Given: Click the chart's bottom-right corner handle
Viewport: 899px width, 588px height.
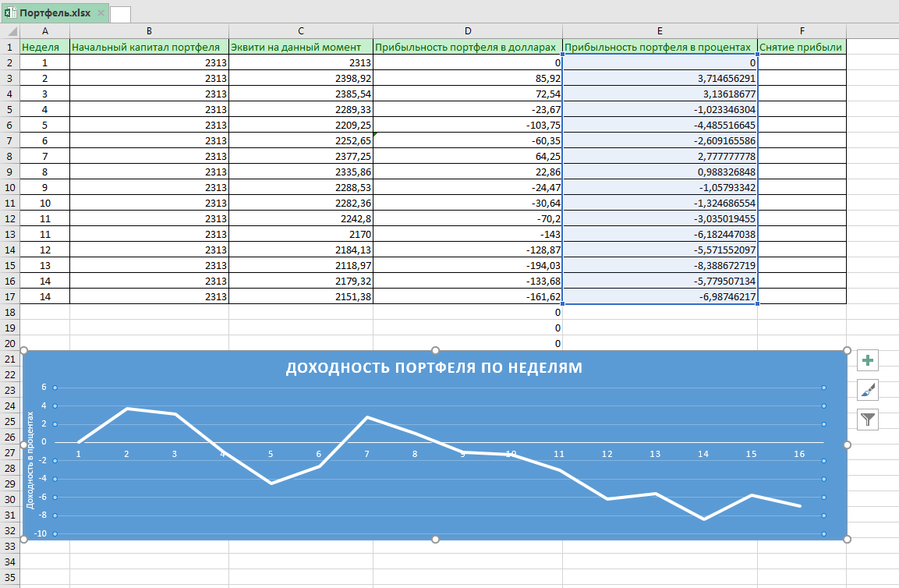Looking at the screenshot, I should click(848, 539).
